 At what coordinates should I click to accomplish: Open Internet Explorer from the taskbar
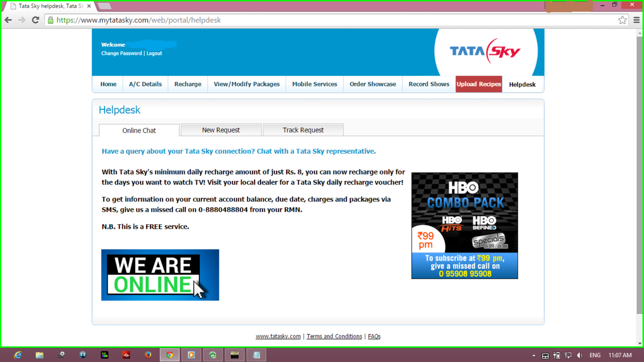(x=18, y=355)
